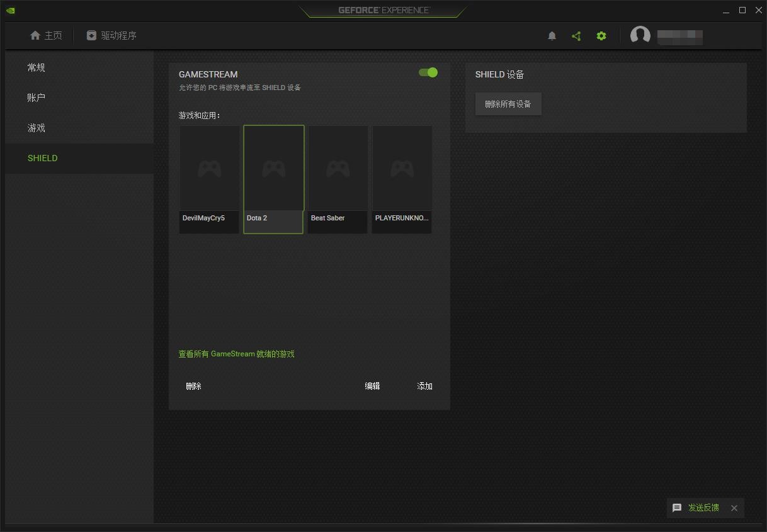This screenshot has width=767, height=532.
Task: Click the share overlay icon
Action: (576, 36)
